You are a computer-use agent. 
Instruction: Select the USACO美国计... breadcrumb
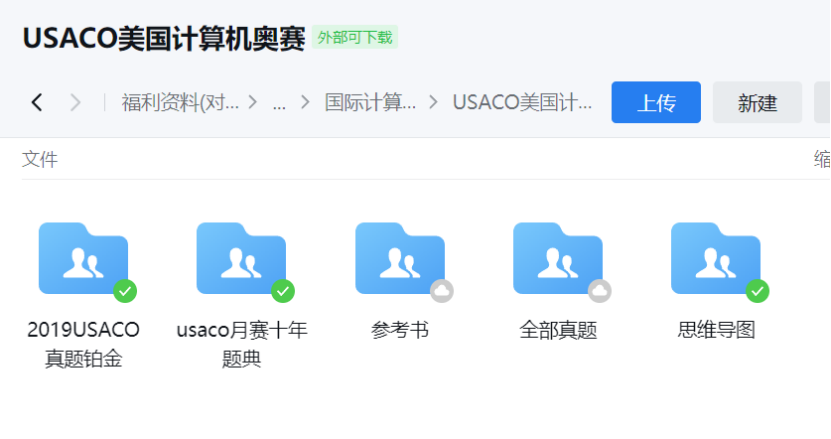coord(522,102)
